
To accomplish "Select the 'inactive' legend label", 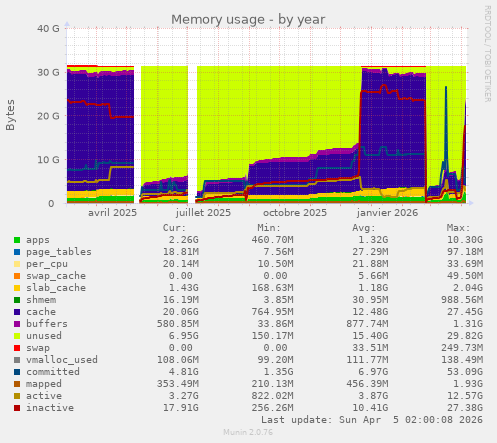I will 50,408.
